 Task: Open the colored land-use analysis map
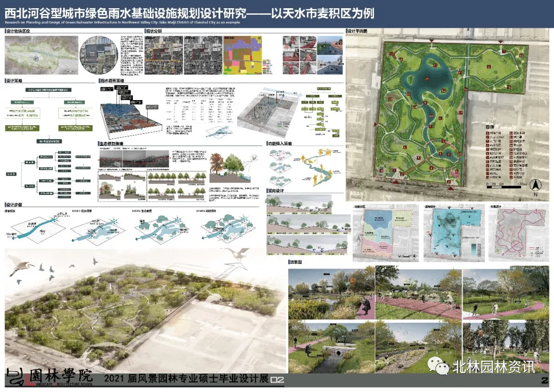244,55
